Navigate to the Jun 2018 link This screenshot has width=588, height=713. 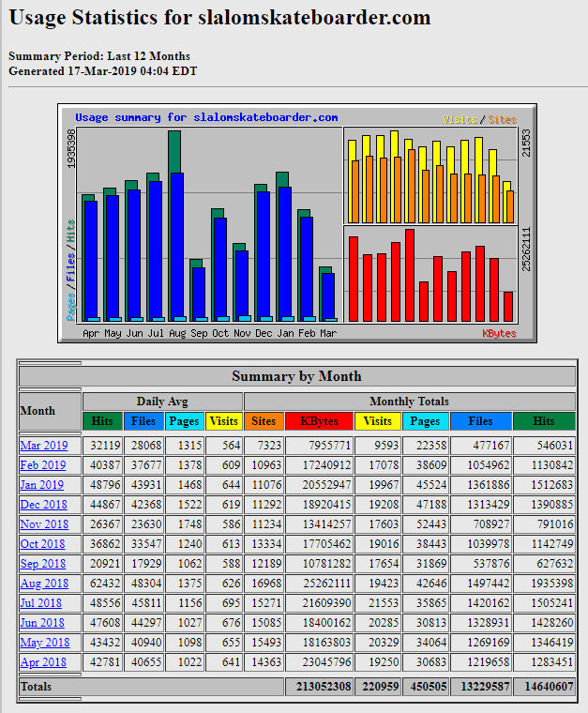[x=43, y=623]
